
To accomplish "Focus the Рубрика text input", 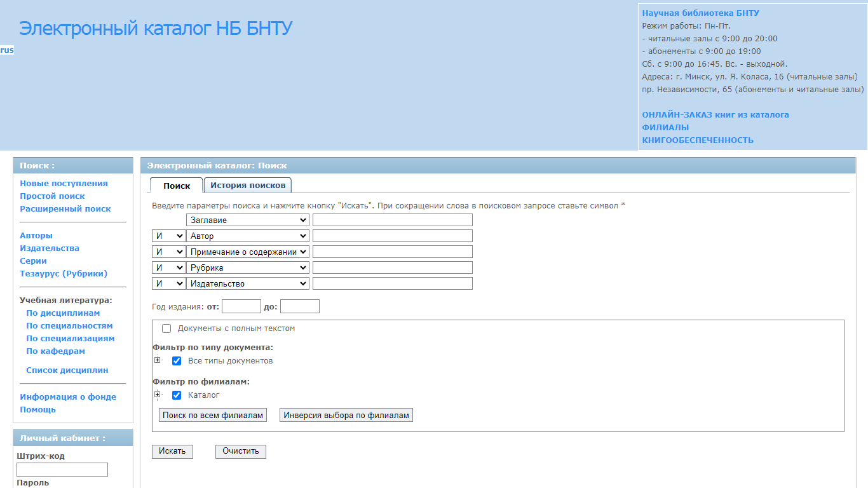I will click(x=393, y=268).
